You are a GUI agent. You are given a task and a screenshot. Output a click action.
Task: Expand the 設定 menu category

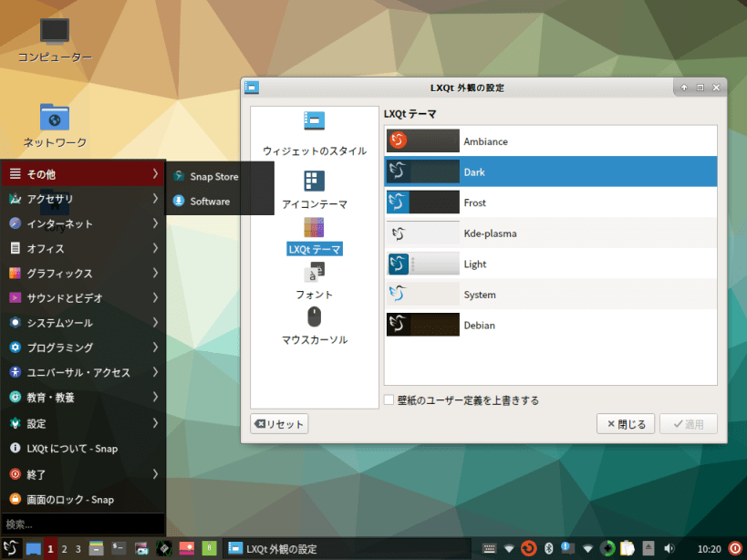pos(83,423)
